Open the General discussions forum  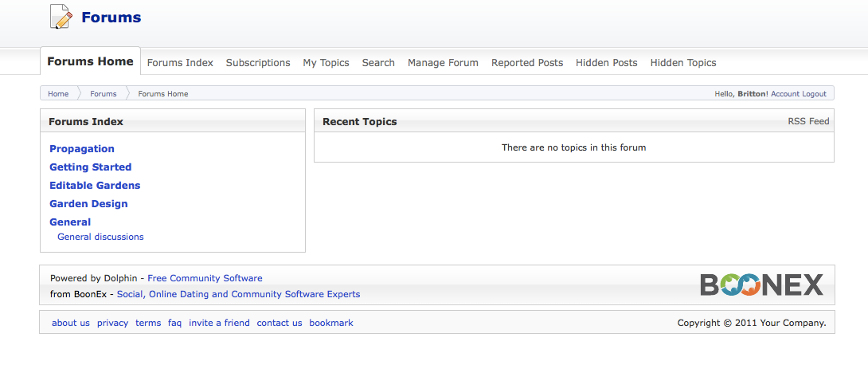100,237
